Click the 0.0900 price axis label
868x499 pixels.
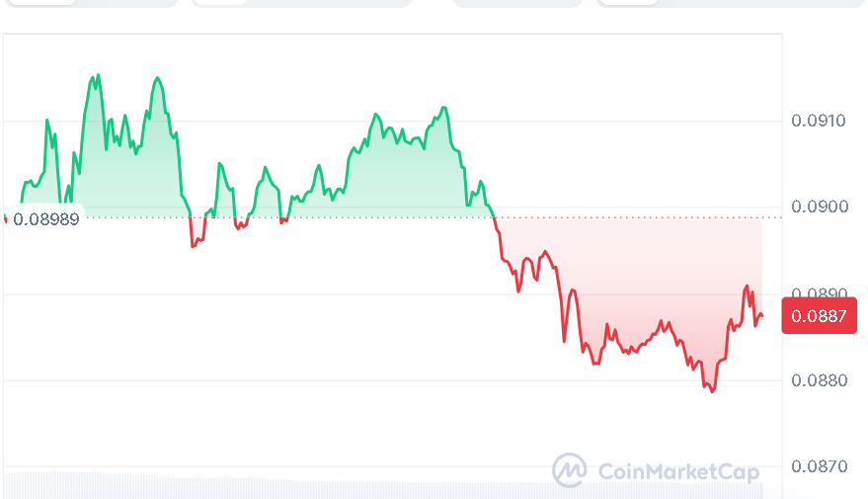coord(819,207)
